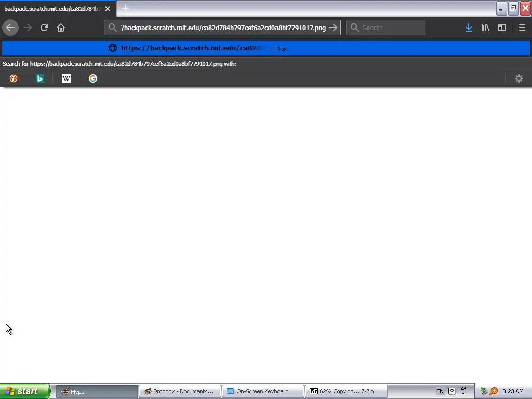Search with Google engine icon
The height and width of the screenshot is (399, 532).
[x=92, y=78]
